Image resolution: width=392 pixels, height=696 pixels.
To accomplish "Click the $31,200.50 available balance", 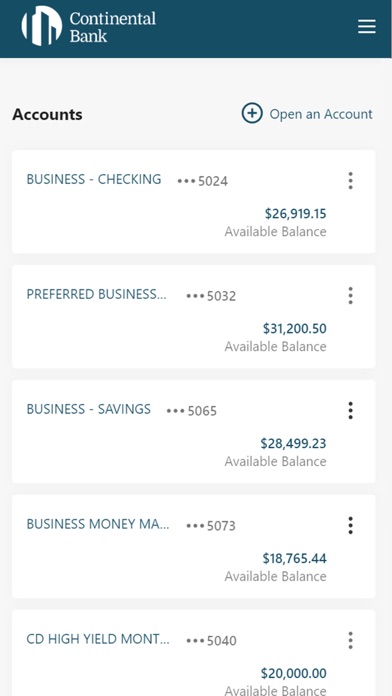I will tap(295, 329).
